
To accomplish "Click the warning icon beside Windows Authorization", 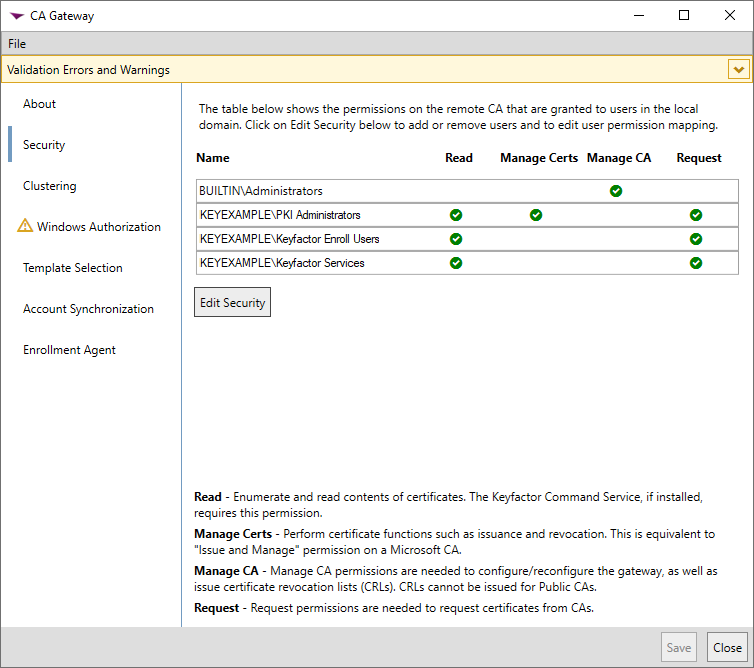I will pos(26,226).
